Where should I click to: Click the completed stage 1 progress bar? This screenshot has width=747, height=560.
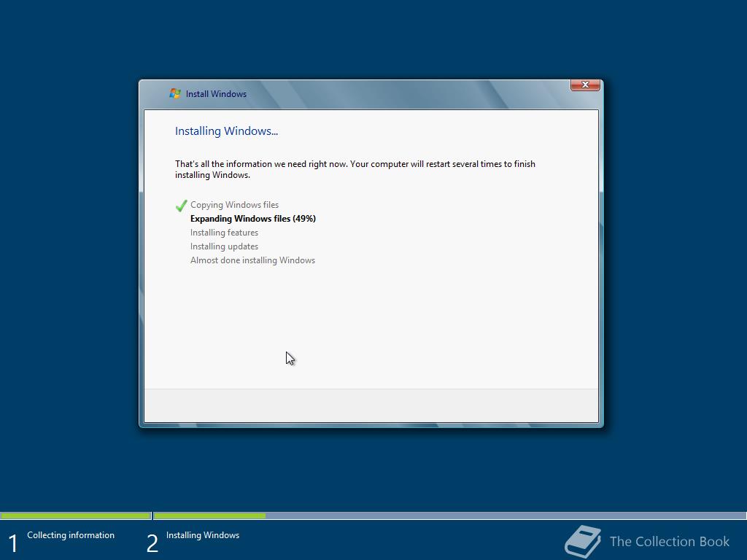tap(75, 516)
